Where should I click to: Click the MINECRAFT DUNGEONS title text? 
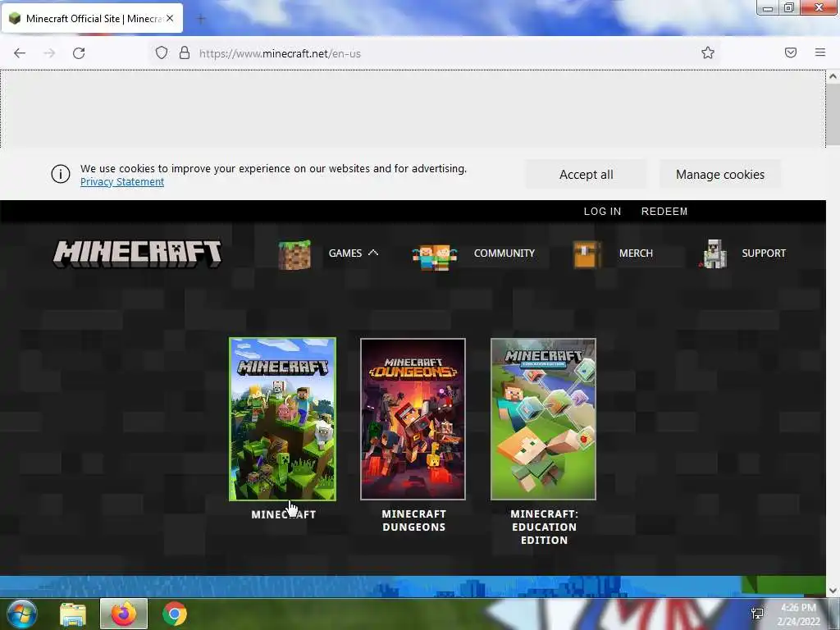[x=413, y=520]
